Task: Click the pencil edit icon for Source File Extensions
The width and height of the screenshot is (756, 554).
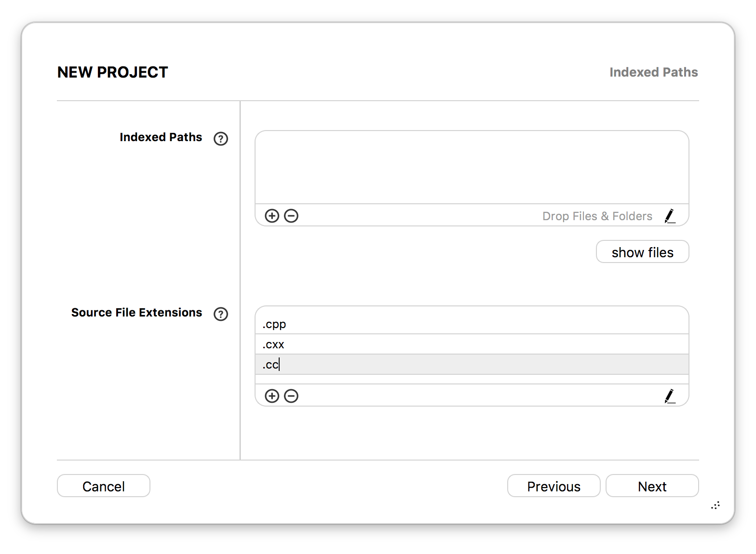Action: coord(670,396)
